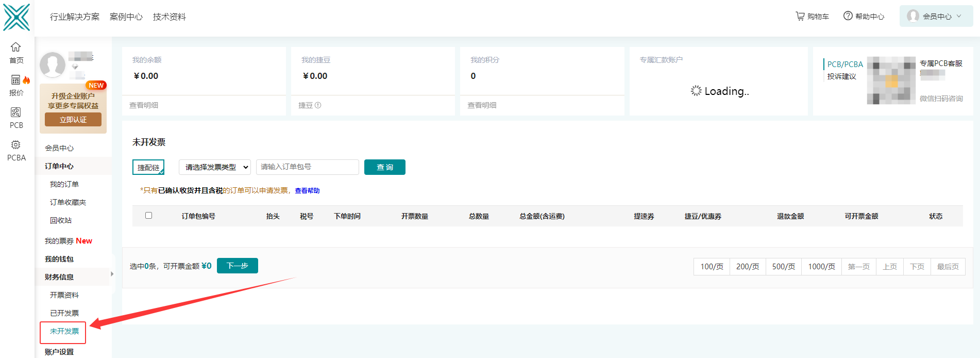The height and width of the screenshot is (358, 980).
Task: Open the 请选择发票类型 dropdown
Action: 215,167
